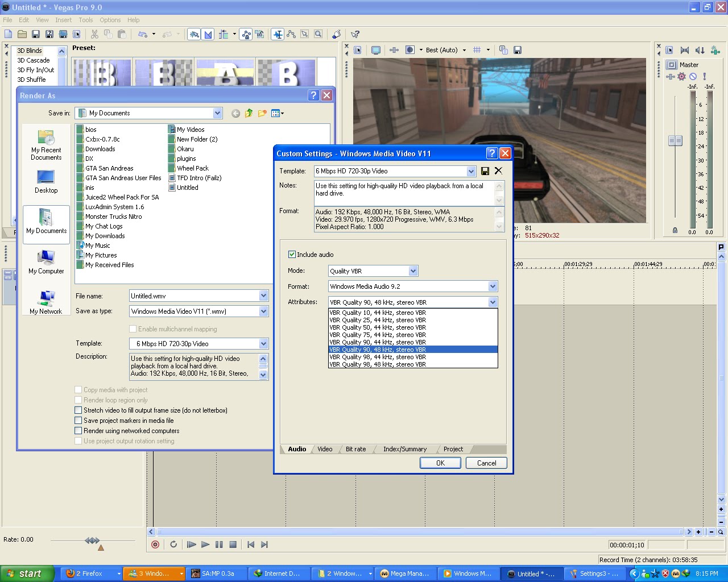This screenshot has height=582, width=728.
Task: Click the Undo arrow icon
Action: [x=142, y=35]
